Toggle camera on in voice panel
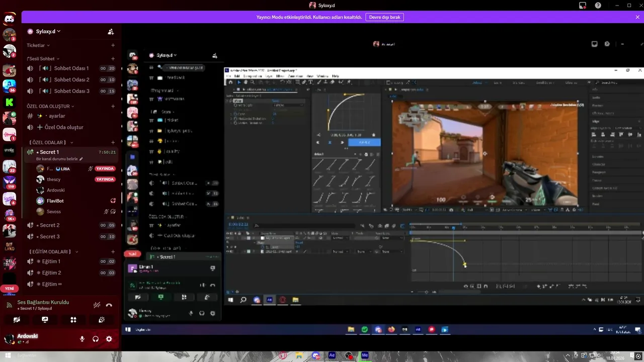The width and height of the screenshot is (644, 362). pyautogui.click(x=17, y=319)
